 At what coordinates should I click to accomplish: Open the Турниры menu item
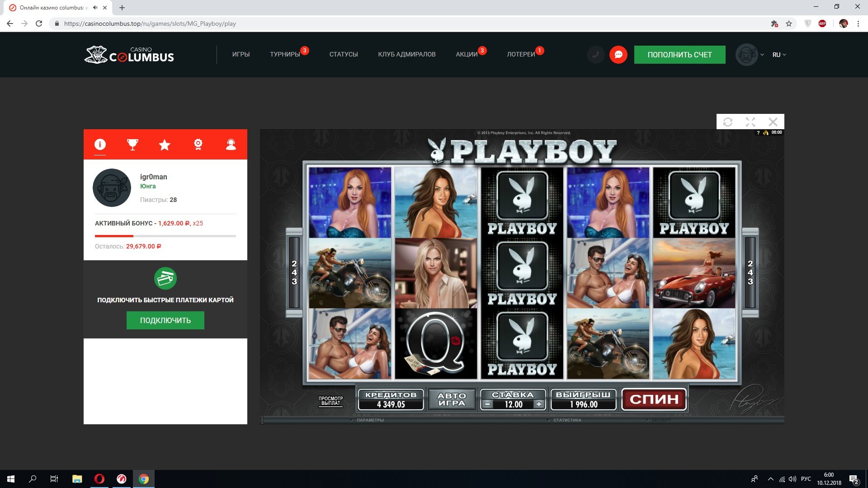(x=285, y=55)
